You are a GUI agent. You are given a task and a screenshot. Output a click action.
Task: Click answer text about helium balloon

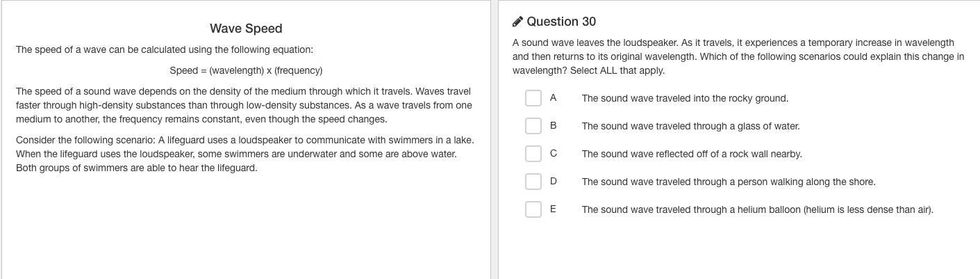tap(757, 209)
